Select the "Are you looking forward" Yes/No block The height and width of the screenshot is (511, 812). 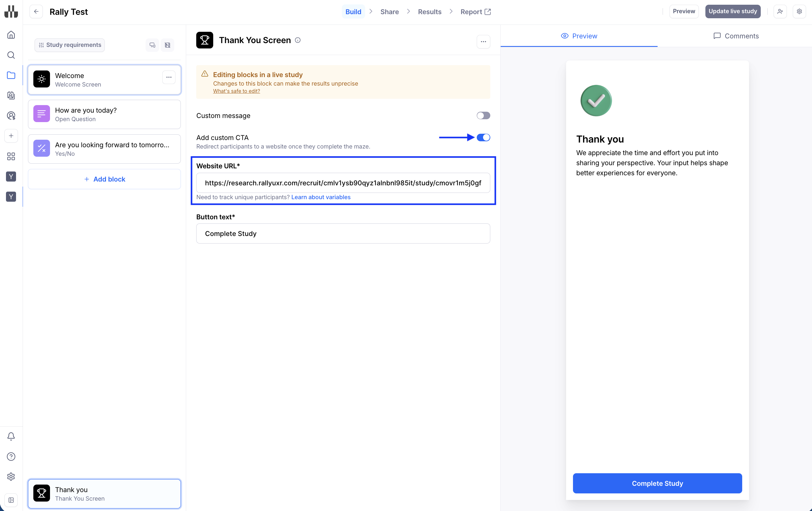pyautogui.click(x=104, y=149)
